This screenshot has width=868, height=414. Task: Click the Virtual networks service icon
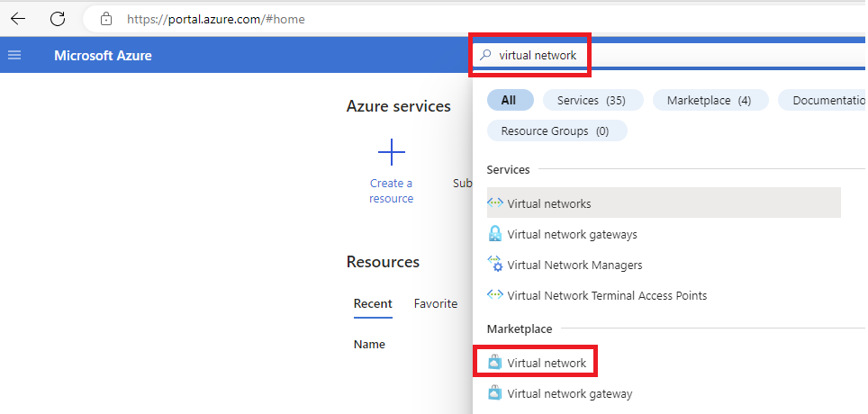click(x=494, y=203)
